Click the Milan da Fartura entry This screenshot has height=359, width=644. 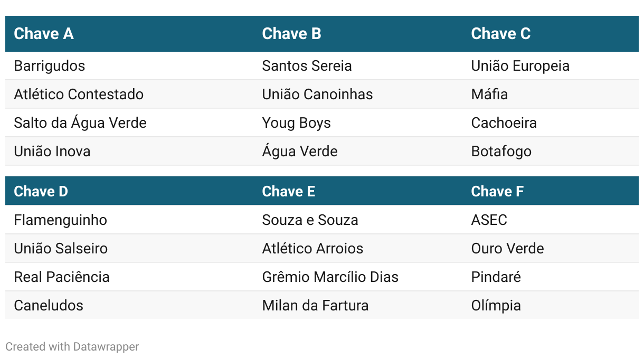pyautogui.click(x=315, y=306)
